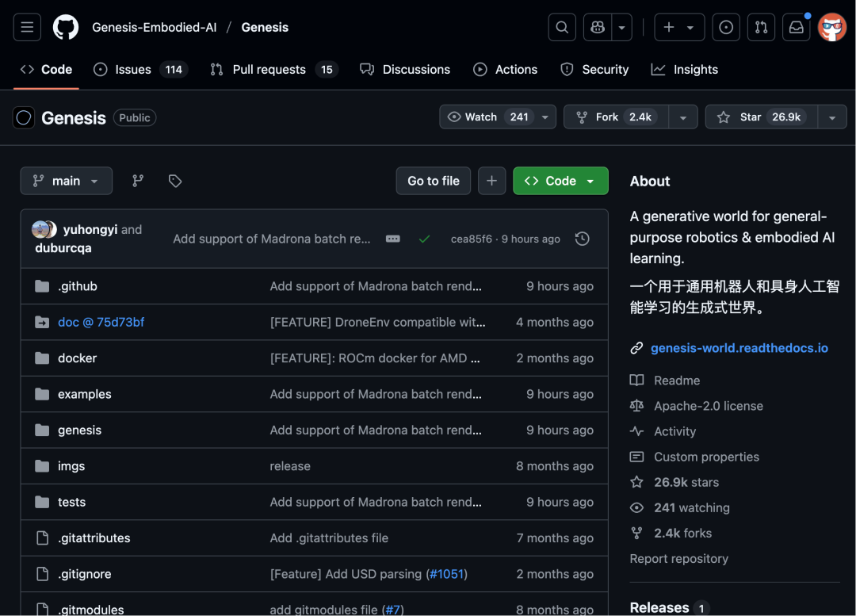The width and height of the screenshot is (856, 616).
Task: Open the Releases section heading
Action: point(659,608)
